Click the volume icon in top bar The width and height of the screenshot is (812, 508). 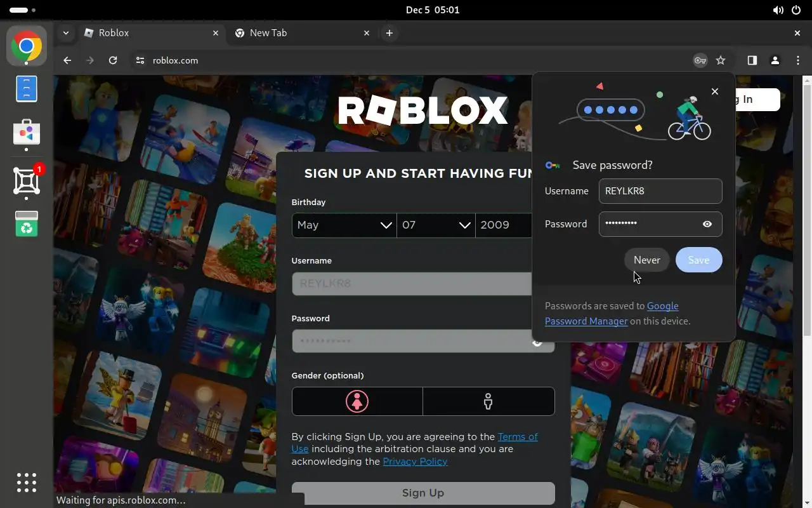pyautogui.click(x=778, y=10)
